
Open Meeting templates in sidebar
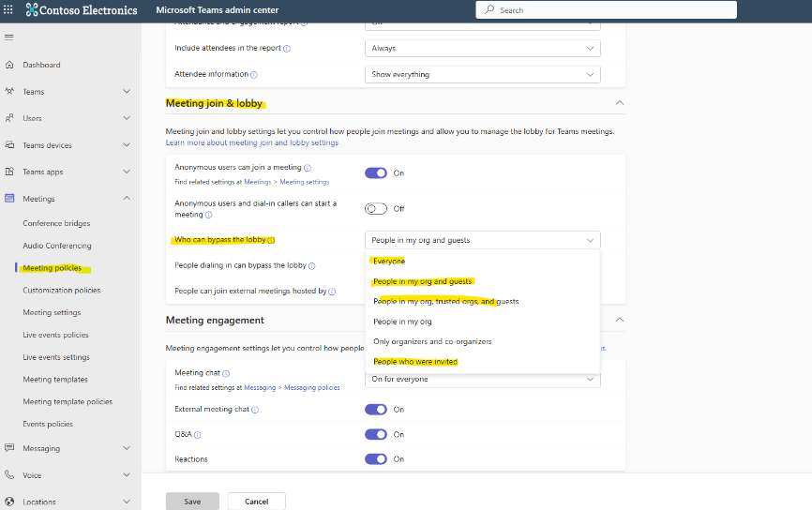click(55, 379)
